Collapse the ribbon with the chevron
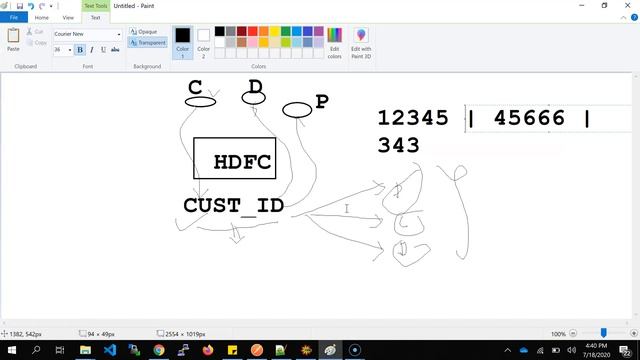Image resolution: width=640 pixels, height=360 pixels. click(623, 18)
